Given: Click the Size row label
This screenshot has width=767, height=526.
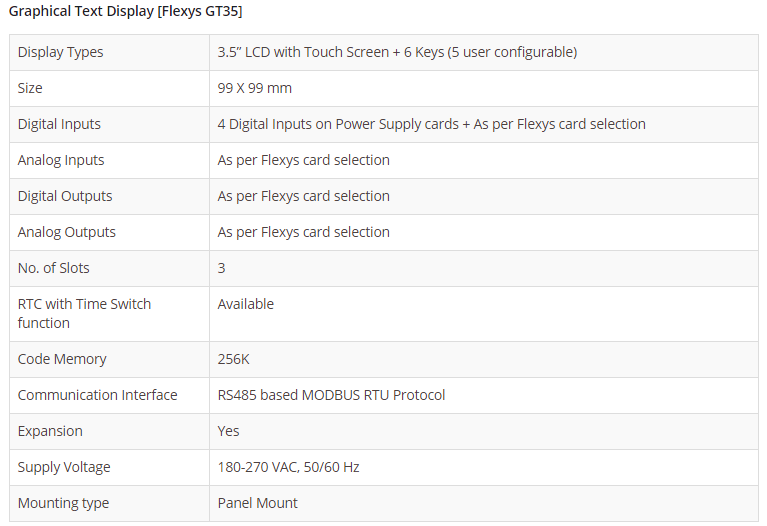Looking at the screenshot, I should click(x=30, y=88).
